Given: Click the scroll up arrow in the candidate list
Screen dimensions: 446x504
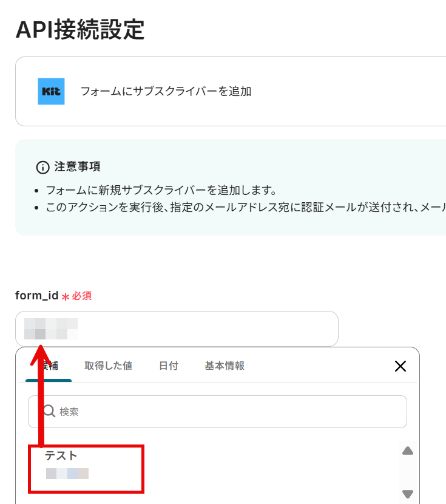Looking at the screenshot, I should click(408, 451).
